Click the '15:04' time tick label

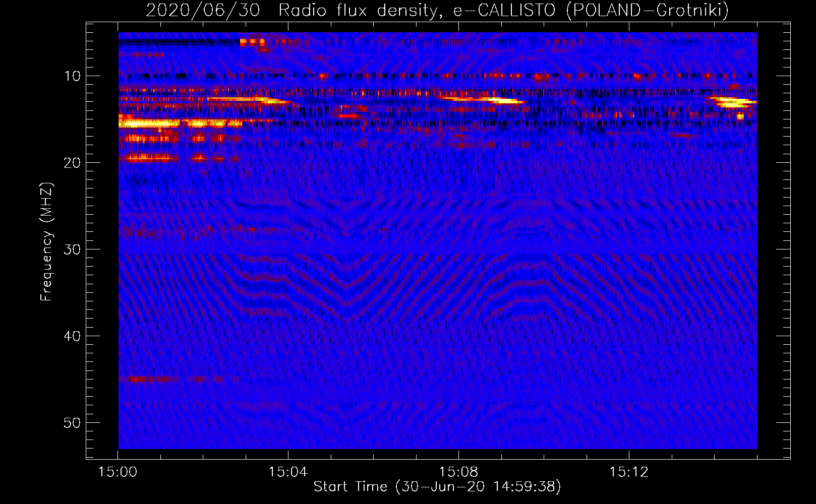click(288, 472)
